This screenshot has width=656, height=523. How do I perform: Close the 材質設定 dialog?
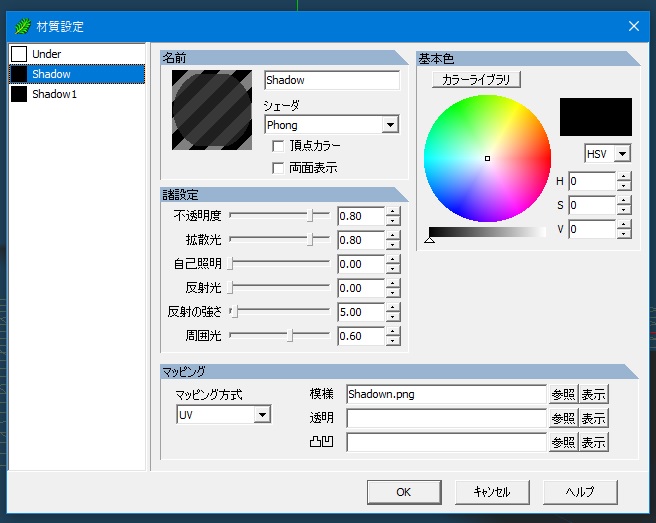(x=634, y=26)
